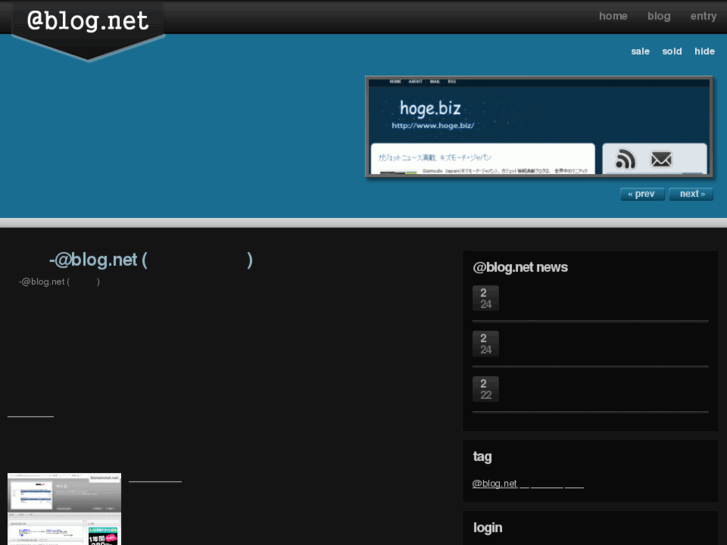Image resolution: width=727 pixels, height=545 pixels.
Task: Open the blog menu item
Action: (x=659, y=16)
